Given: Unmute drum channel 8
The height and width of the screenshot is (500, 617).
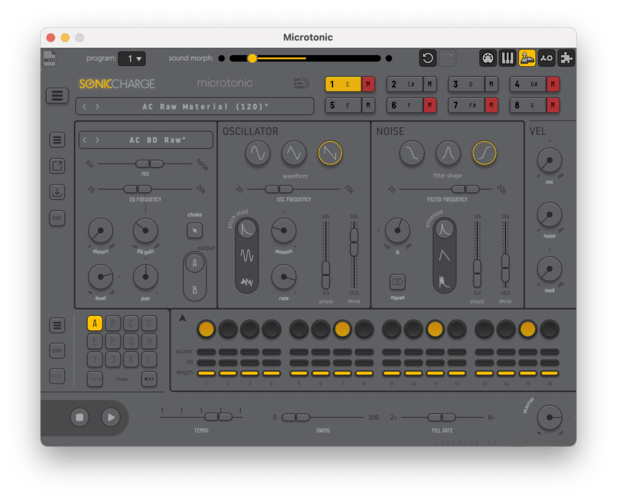Looking at the screenshot, I should click(x=553, y=105).
